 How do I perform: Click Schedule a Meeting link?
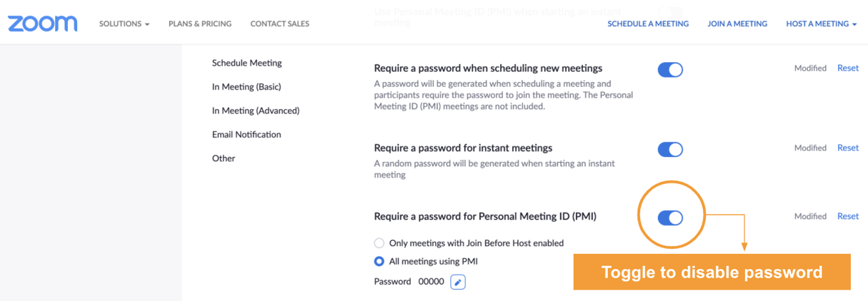coord(648,24)
